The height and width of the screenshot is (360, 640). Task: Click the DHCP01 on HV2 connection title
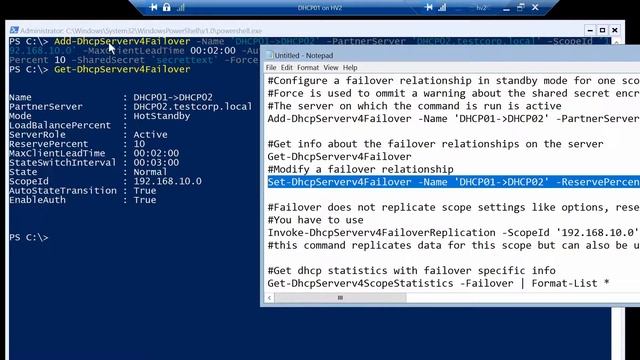click(320, 8)
